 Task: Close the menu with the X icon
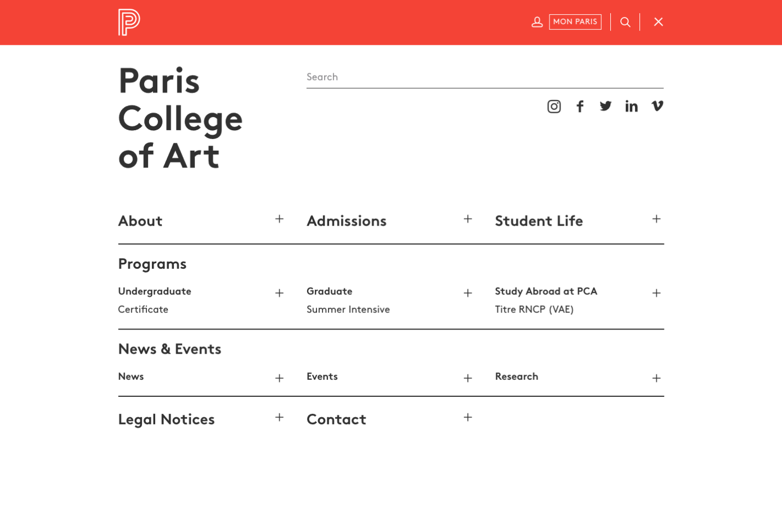[x=658, y=22]
